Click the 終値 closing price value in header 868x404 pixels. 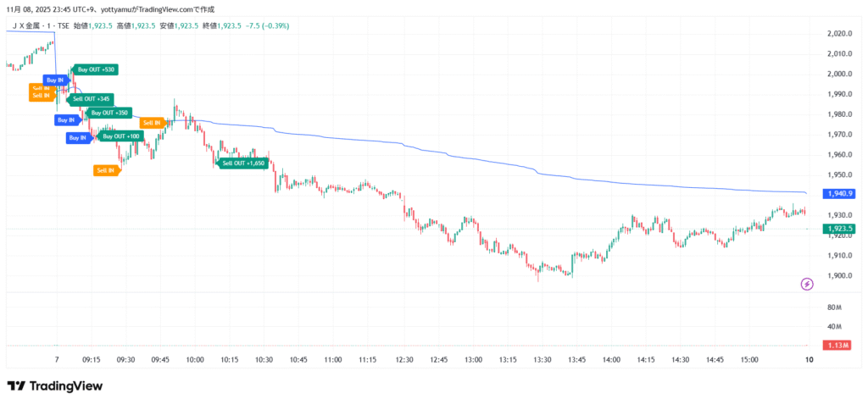(228, 25)
